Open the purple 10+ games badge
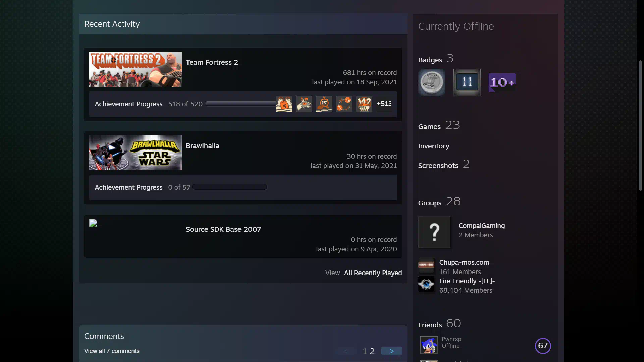The image size is (644, 362). coord(502,82)
